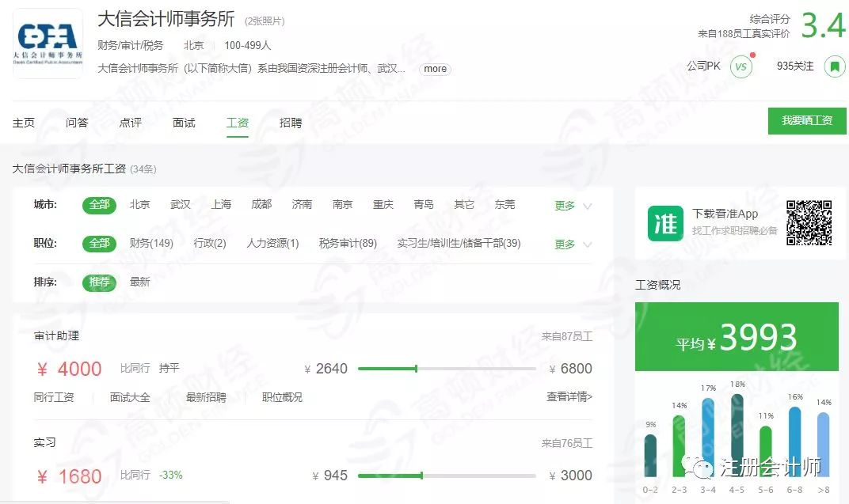Open the 实习 salary entry title
The height and width of the screenshot is (504, 849).
(x=44, y=443)
